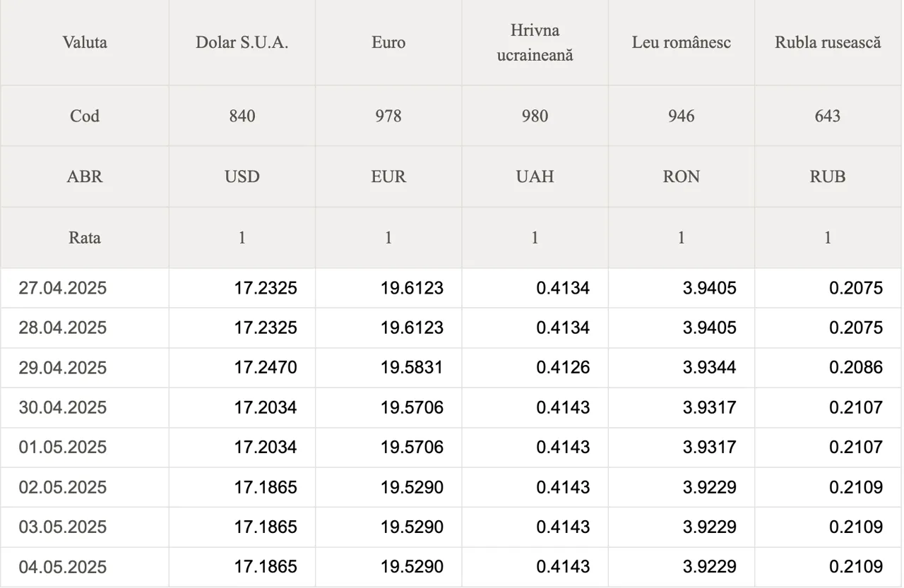
Task: Select RUB rate 0.2086
Action: (856, 368)
